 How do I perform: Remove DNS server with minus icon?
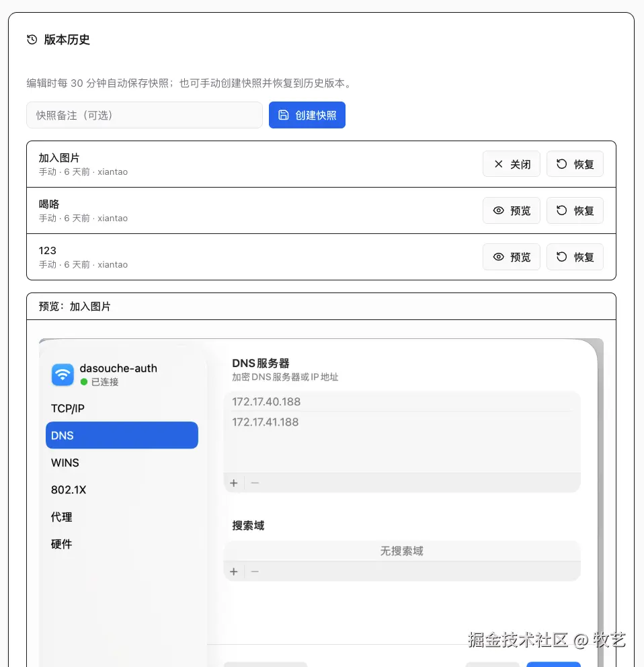(255, 483)
